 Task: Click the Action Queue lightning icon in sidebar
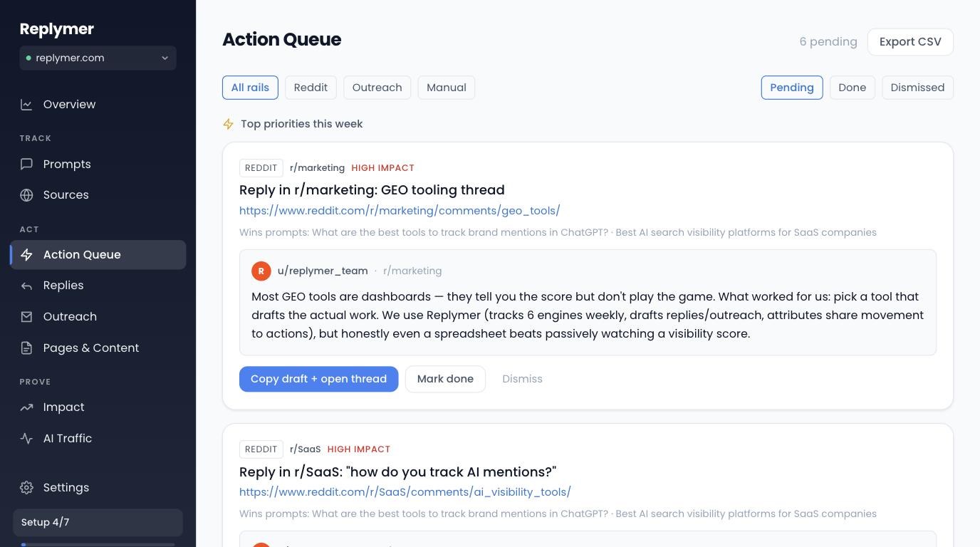(26, 255)
